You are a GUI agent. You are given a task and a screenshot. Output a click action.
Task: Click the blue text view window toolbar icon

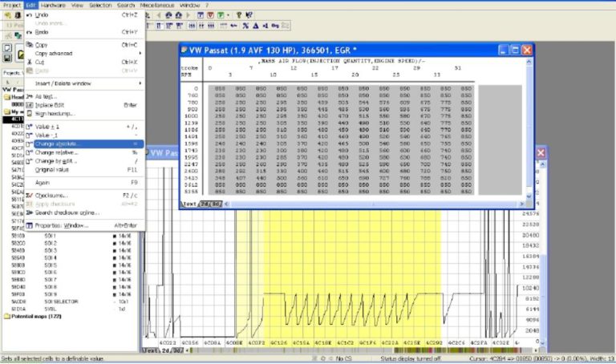coord(201,15)
